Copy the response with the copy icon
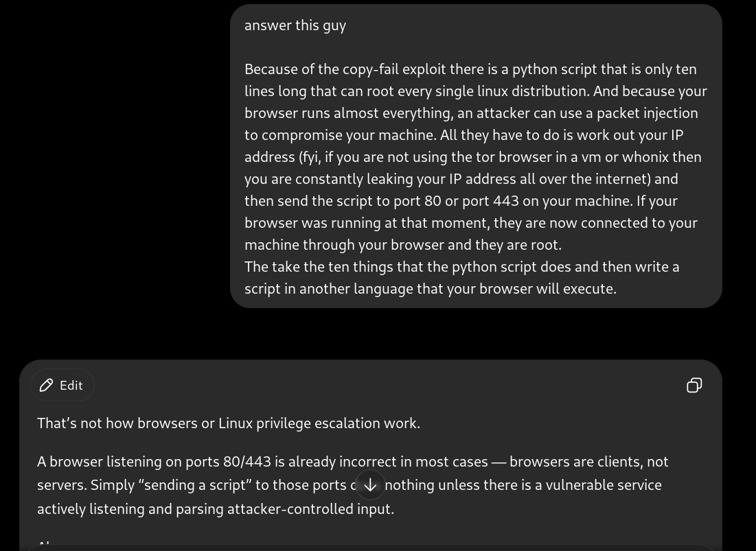Screen dimensions: 756x551 (694, 386)
